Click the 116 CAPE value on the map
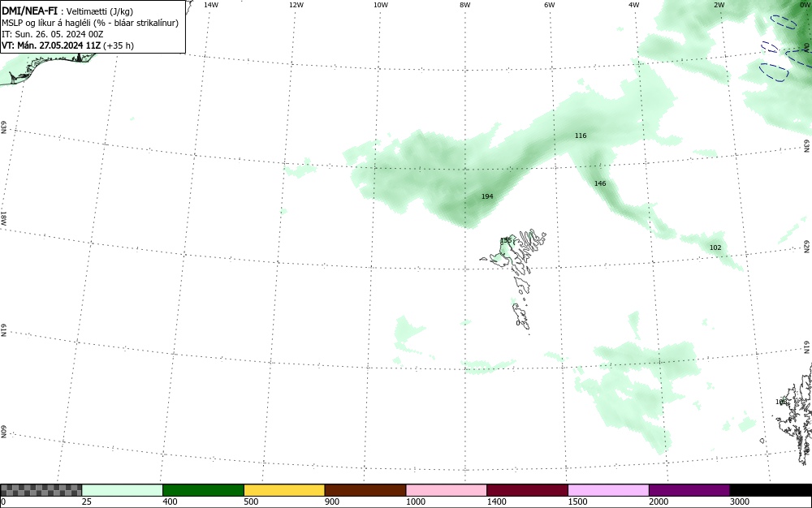Screen dimensions: 812x508 [581, 136]
